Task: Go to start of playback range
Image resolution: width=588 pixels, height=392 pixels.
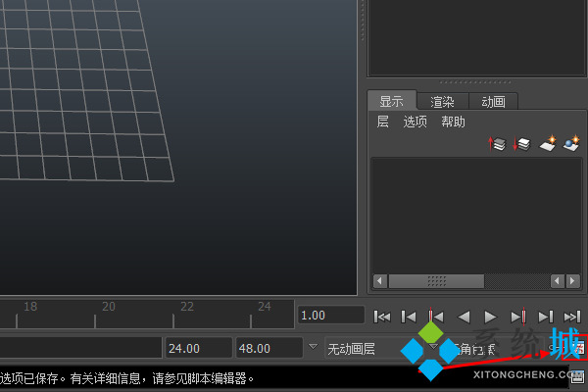Action: 383,316
